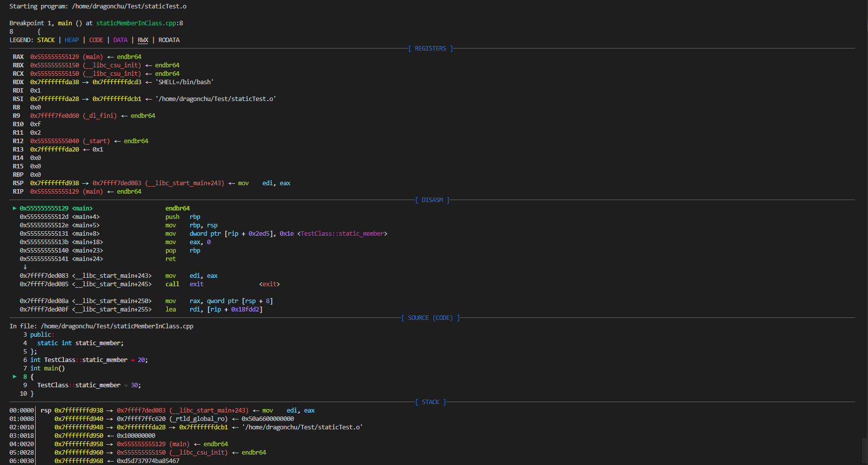Click the (main) symbol on stack row 04:0020
The width and height of the screenshot is (868, 465).
(x=180, y=444)
